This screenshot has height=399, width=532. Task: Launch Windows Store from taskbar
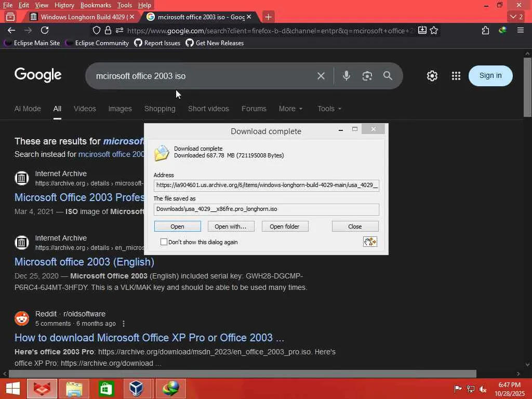106,389
